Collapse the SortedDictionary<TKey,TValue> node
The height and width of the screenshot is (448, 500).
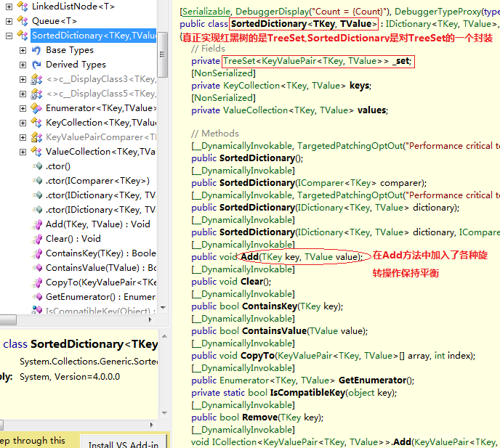[x=9, y=36]
